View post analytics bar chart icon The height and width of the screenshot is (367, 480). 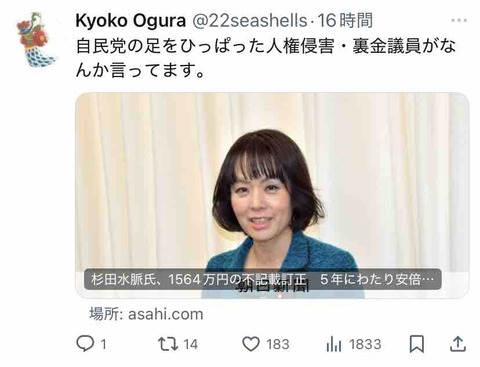(334, 344)
